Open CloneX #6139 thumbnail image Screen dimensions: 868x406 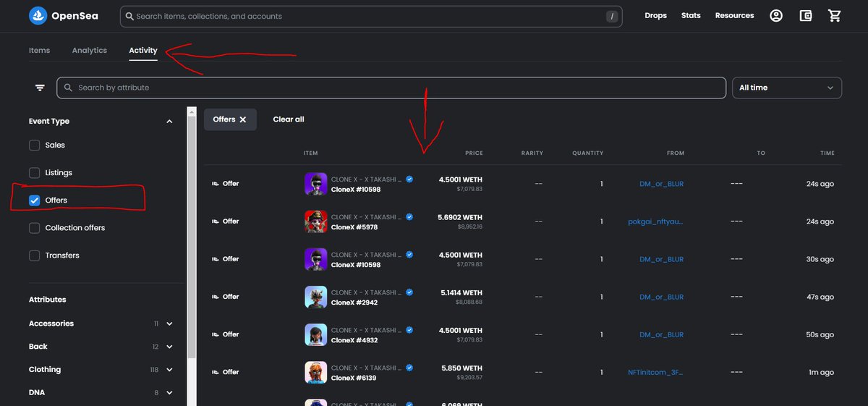click(x=316, y=372)
